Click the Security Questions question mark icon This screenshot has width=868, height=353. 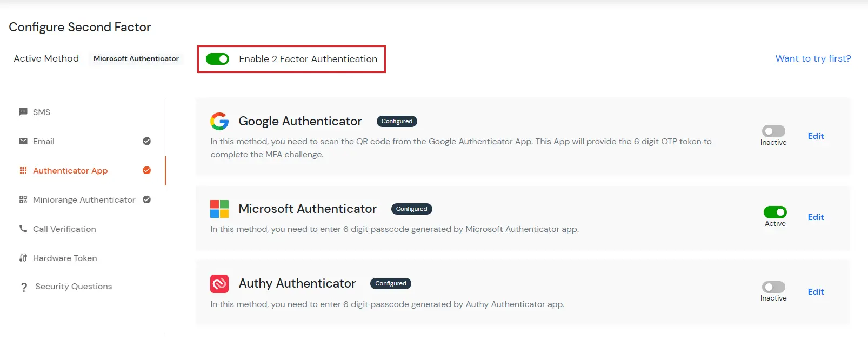tap(24, 287)
